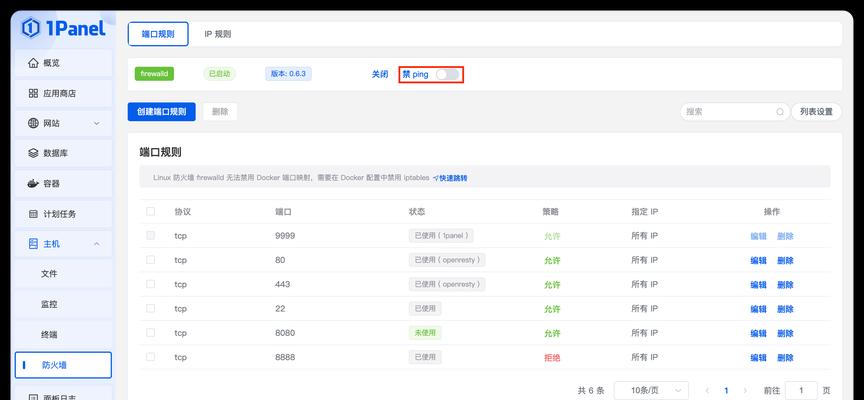Go to next page arrow
This screenshot has height=400, width=864.
[x=746, y=390]
